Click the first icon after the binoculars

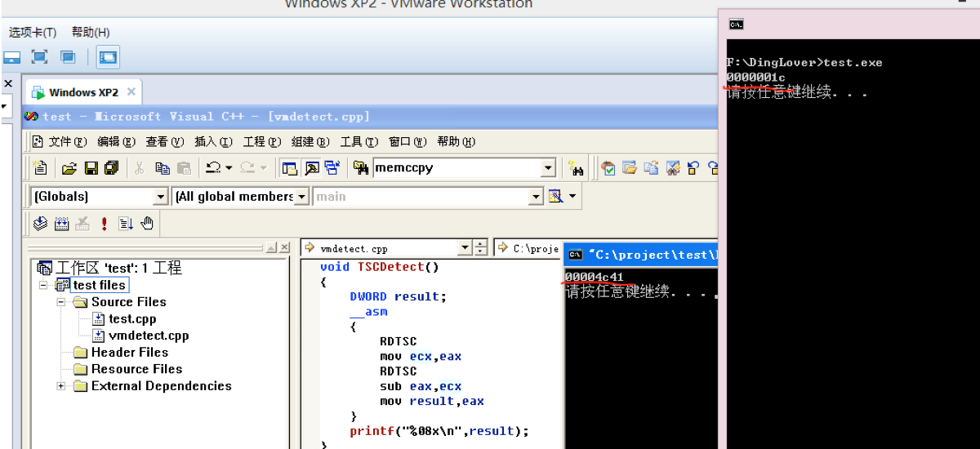coord(608,168)
